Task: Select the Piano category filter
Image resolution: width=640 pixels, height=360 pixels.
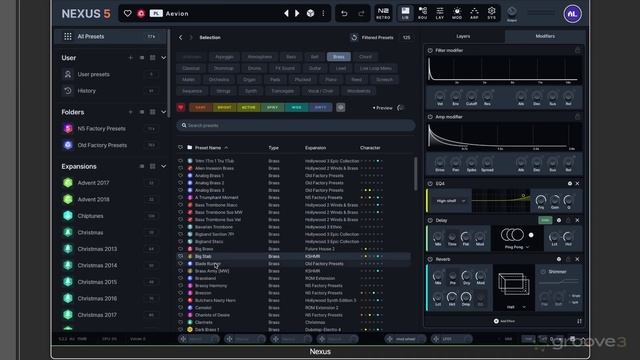Action: point(331,80)
